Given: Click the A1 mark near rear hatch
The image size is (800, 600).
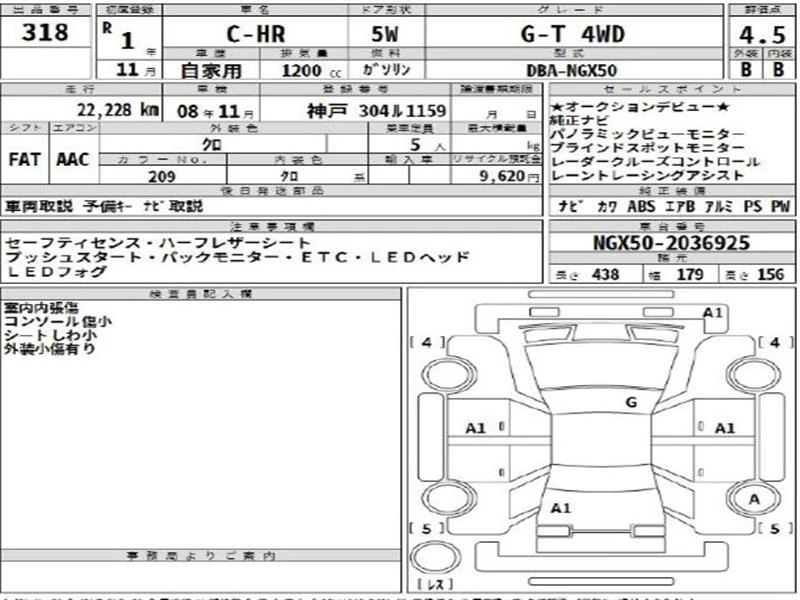Looking at the screenshot, I should coord(561,508).
